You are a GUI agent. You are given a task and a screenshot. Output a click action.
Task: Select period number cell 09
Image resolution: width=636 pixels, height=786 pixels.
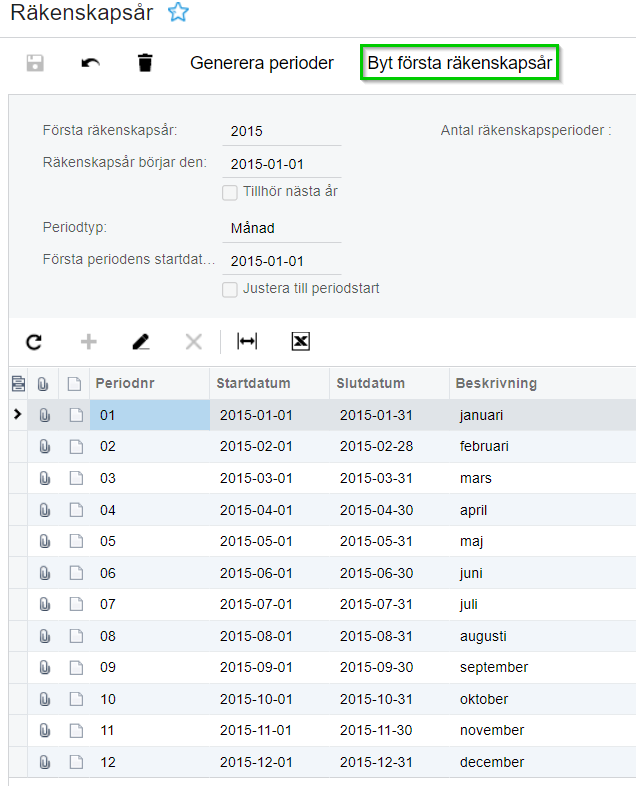pyautogui.click(x=149, y=667)
